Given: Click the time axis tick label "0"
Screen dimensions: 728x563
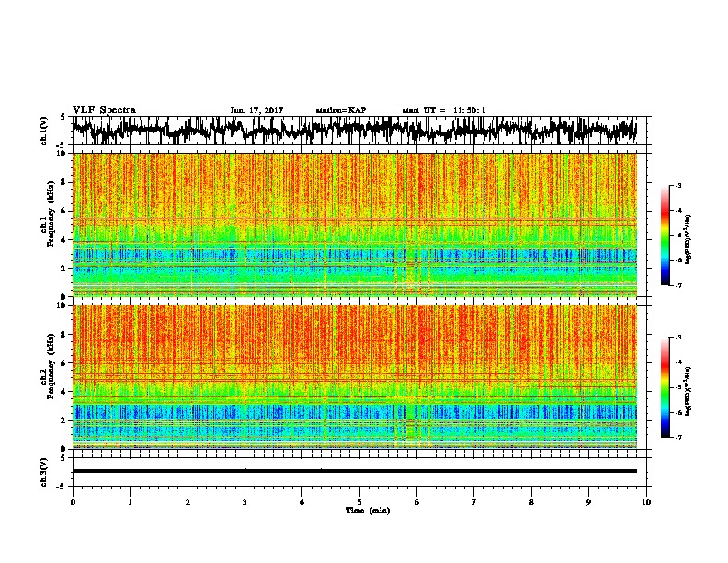Looking at the screenshot, I should [73, 502].
